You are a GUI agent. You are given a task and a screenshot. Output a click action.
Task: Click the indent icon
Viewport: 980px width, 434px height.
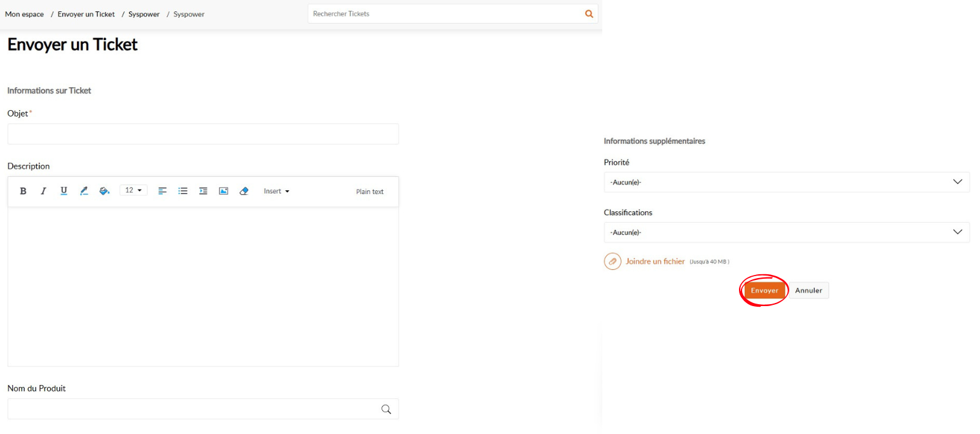click(203, 191)
